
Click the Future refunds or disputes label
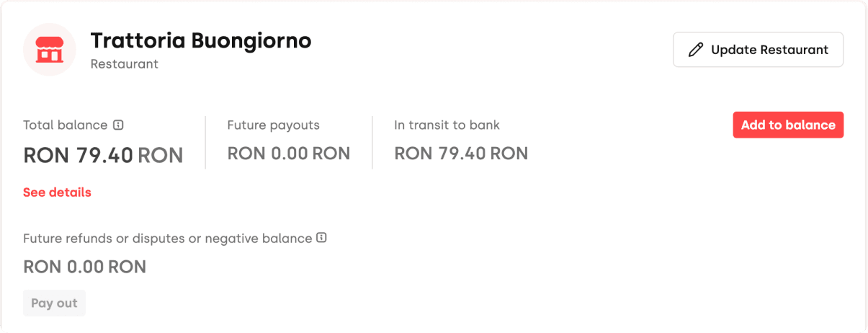click(x=167, y=238)
